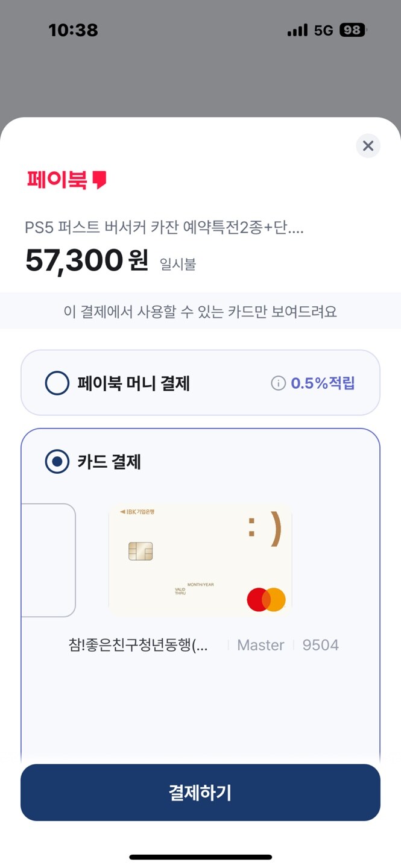Image resolution: width=401 pixels, height=868 pixels.
Task: Click the 0.5%적립 rewards link
Action: pyautogui.click(x=324, y=382)
